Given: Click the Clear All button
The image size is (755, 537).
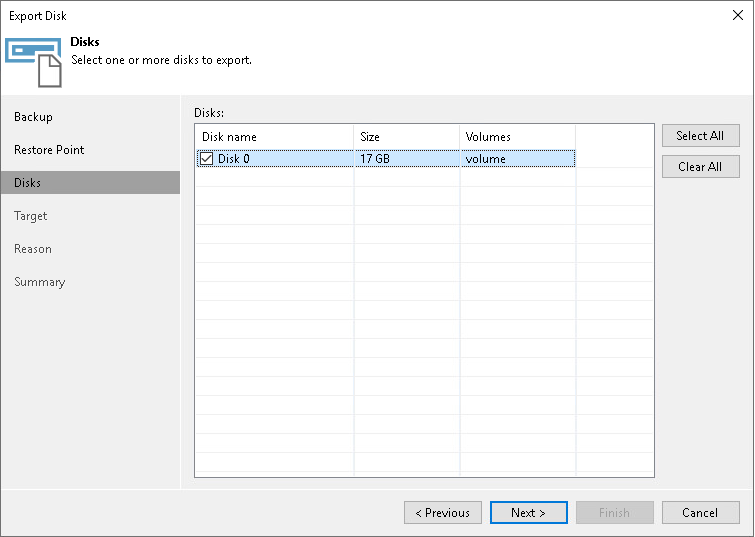Looking at the screenshot, I should (701, 167).
